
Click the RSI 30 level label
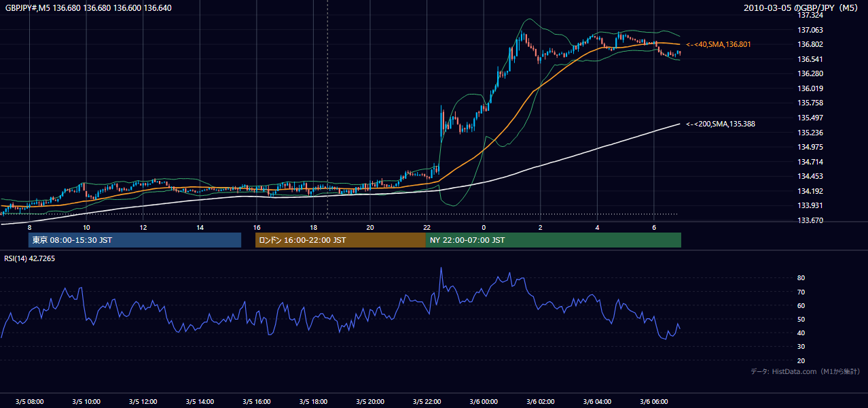[801, 347]
